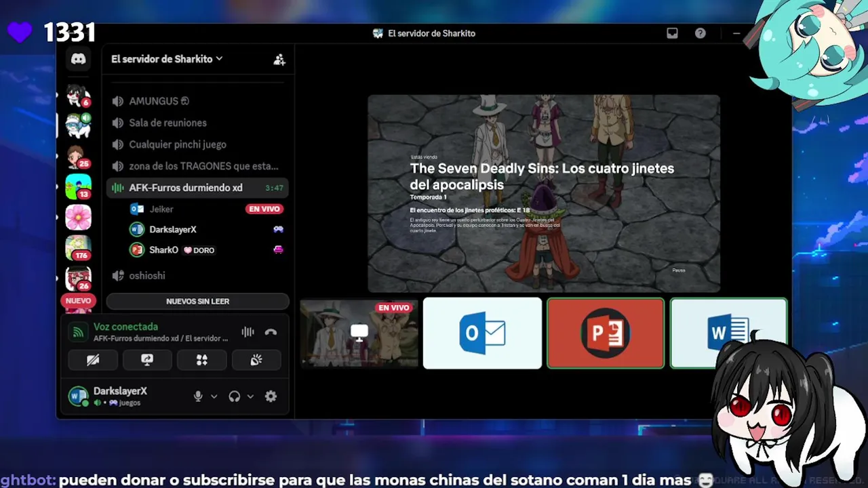868x488 pixels.
Task: Click the main Seven Deadly Sins stream view
Action: coord(544,194)
